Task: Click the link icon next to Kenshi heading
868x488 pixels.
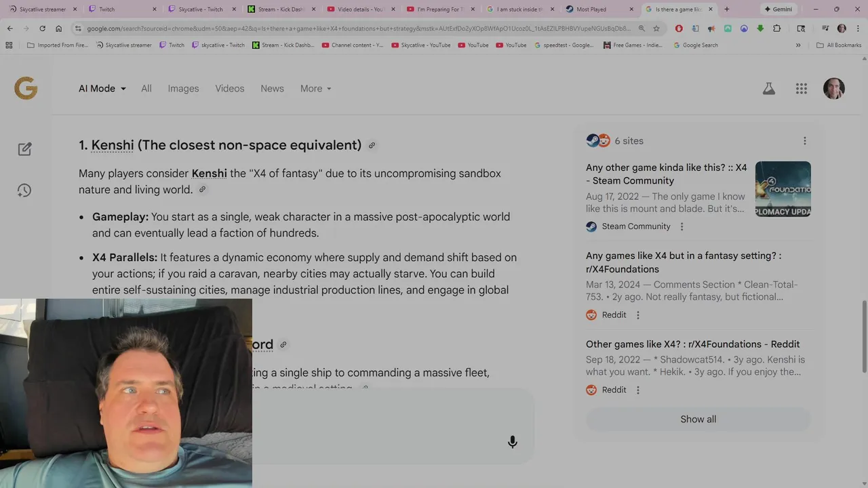Action: click(x=372, y=146)
